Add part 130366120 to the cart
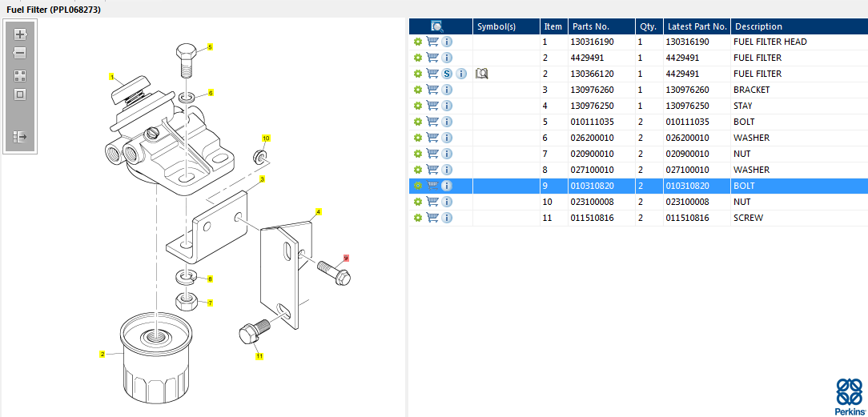The width and height of the screenshot is (868, 417). pyautogui.click(x=432, y=74)
